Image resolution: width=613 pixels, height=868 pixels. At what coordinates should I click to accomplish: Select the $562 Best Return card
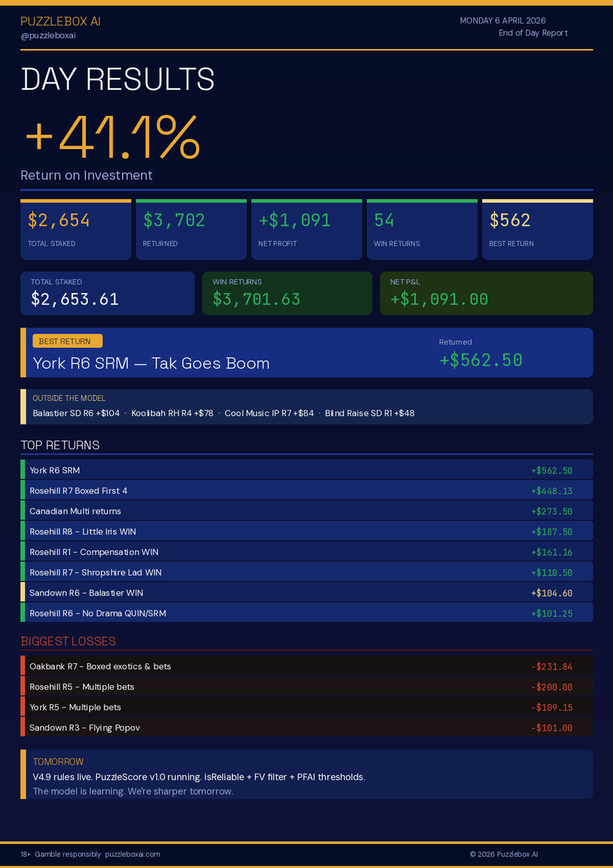tap(538, 229)
